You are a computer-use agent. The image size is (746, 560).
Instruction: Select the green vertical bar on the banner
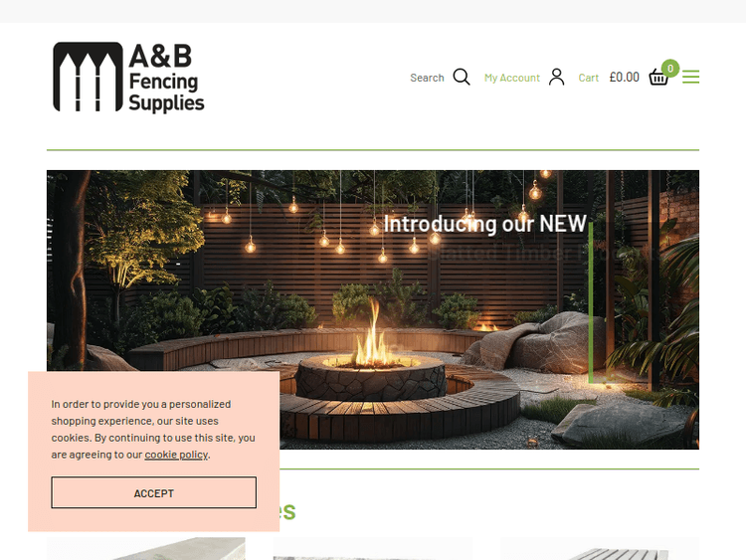[x=591, y=302]
